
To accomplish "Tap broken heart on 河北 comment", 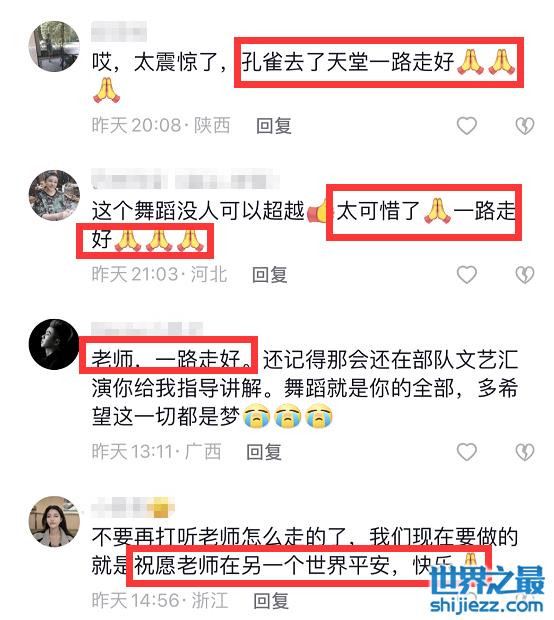I will click(x=525, y=274).
